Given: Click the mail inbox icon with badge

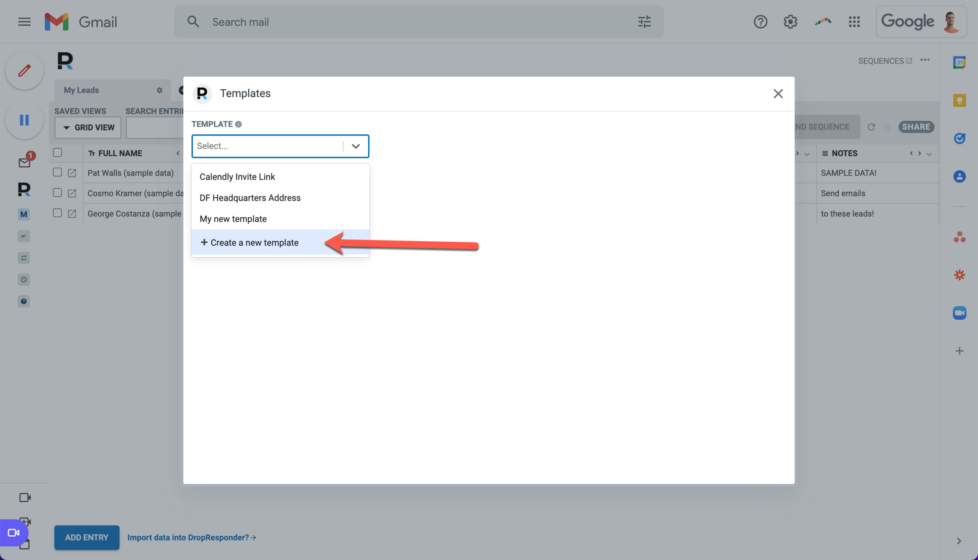Looking at the screenshot, I should (x=24, y=162).
